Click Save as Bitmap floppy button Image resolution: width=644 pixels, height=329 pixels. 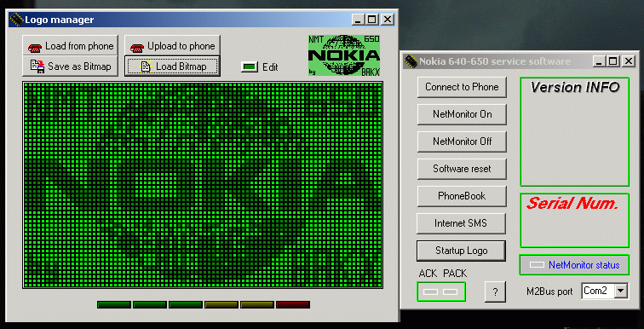coord(70,66)
